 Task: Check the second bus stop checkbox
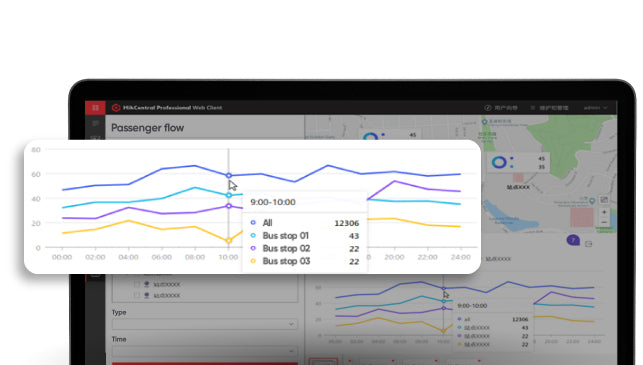[137, 295]
